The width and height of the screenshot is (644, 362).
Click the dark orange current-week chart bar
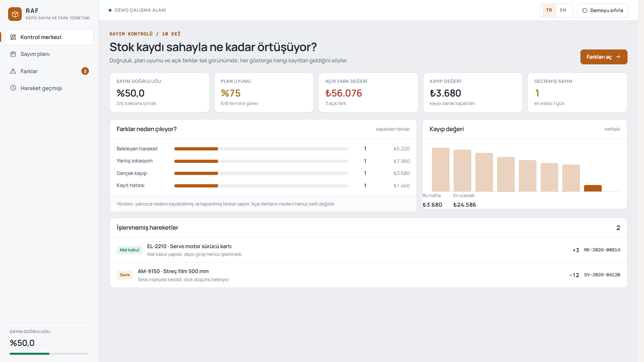point(593,188)
